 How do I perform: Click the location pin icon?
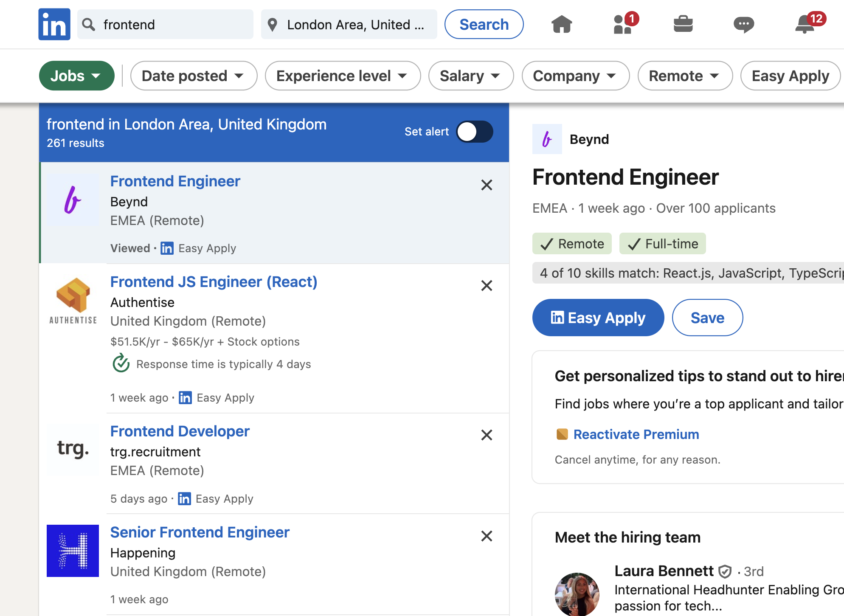[x=273, y=24]
